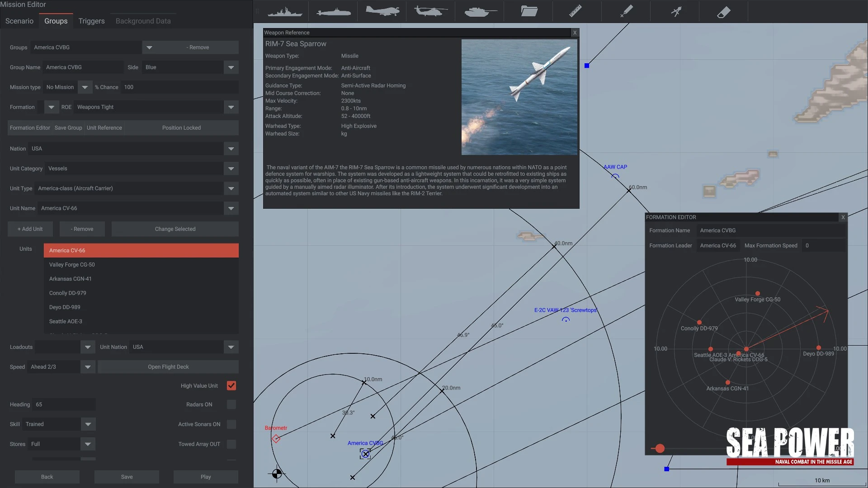The image size is (868, 488).
Task: Expand the Skill Trained dropdown
Action: pos(88,424)
